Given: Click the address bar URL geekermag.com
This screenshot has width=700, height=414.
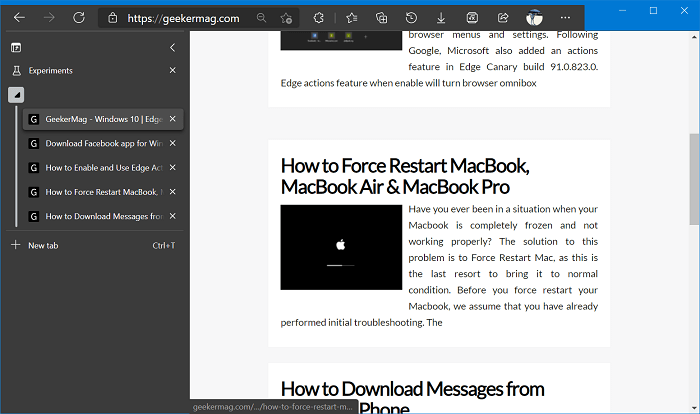Looking at the screenshot, I should point(183,18).
